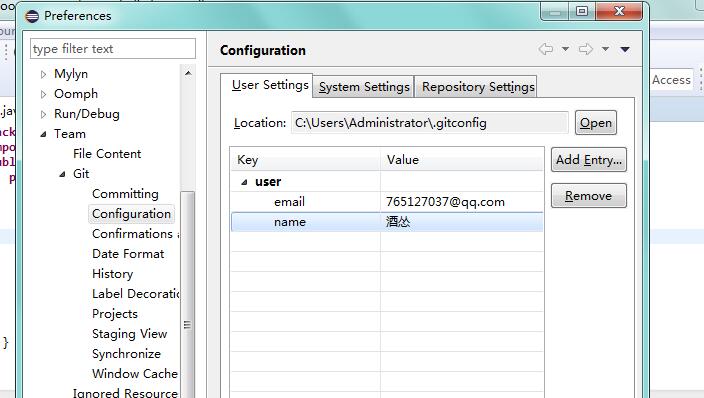Open the Committing preferences page

coord(125,194)
